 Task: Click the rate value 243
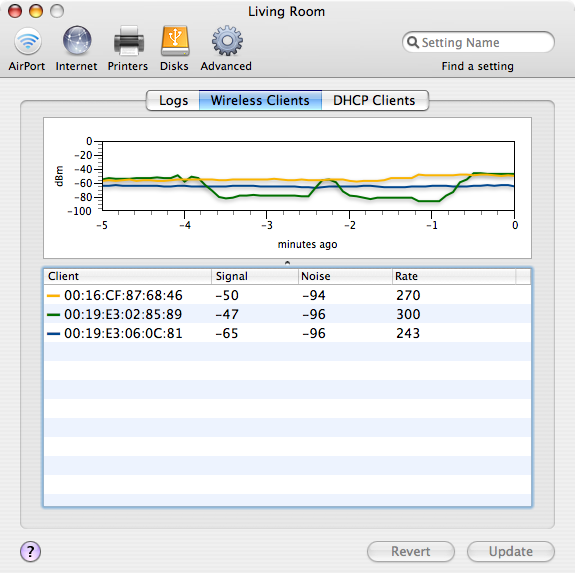408,333
